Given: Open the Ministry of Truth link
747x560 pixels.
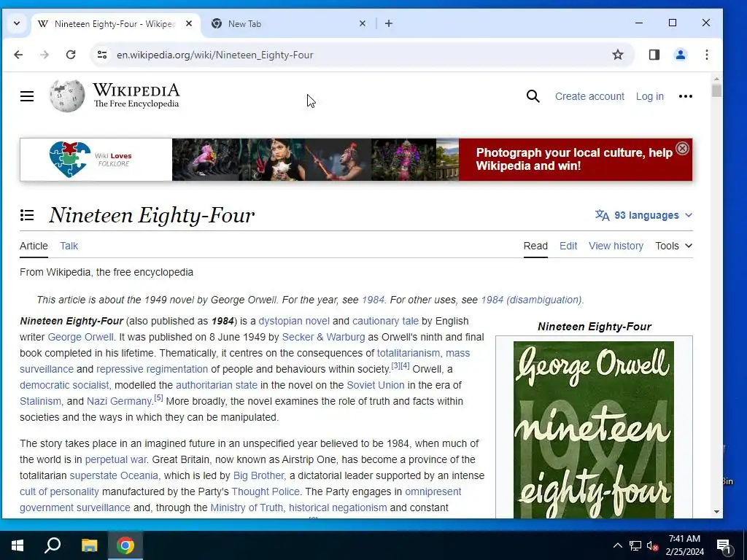Looking at the screenshot, I should click(x=247, y=508).
